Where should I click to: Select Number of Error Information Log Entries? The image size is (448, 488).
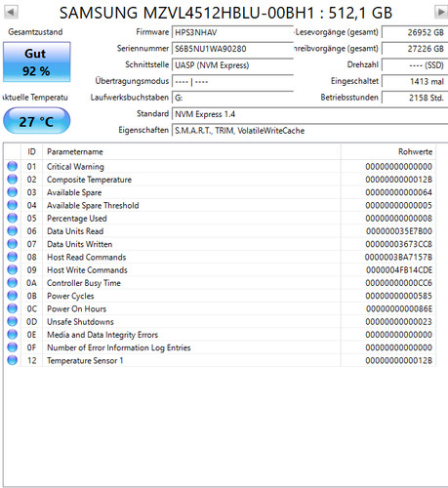(119, 347)
